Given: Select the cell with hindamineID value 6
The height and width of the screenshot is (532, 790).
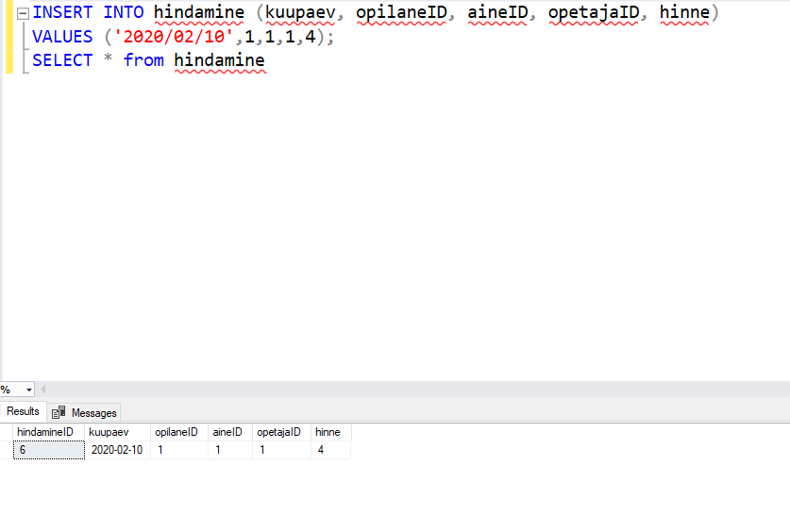Looking at the screenshot, I should pos(49,450).
